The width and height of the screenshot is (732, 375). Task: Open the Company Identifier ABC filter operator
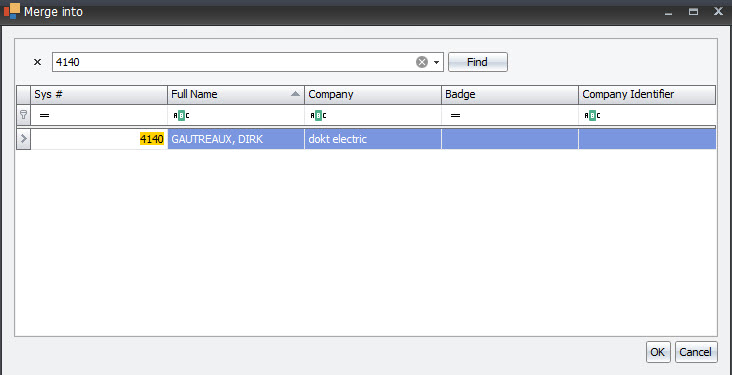pos(592,115)
